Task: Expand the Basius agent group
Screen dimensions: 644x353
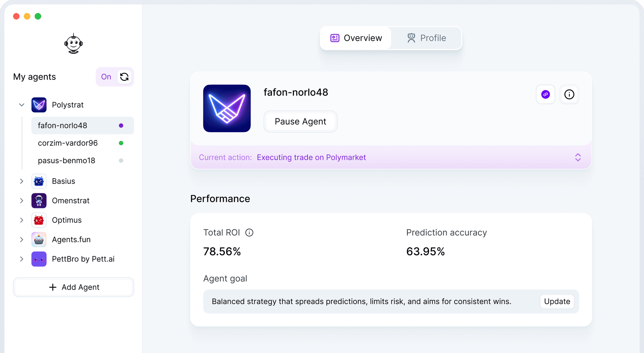Action: pos(22,181)
